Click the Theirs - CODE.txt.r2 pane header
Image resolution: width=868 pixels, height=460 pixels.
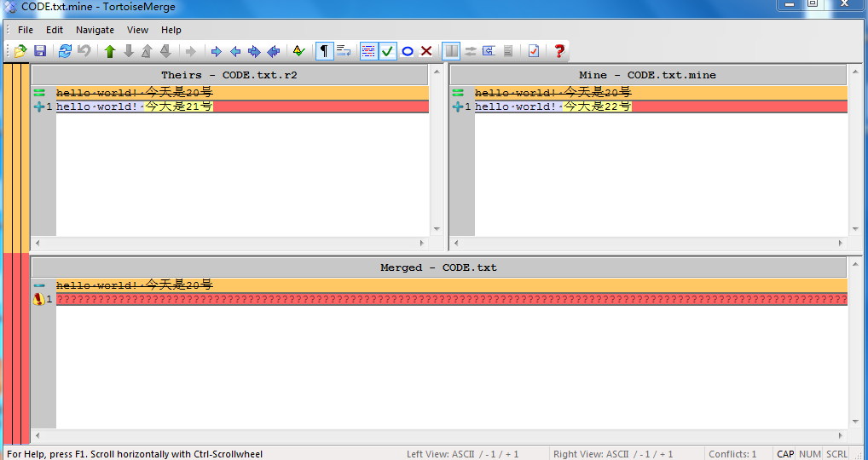pyautogui.click(x=229, y=75)
